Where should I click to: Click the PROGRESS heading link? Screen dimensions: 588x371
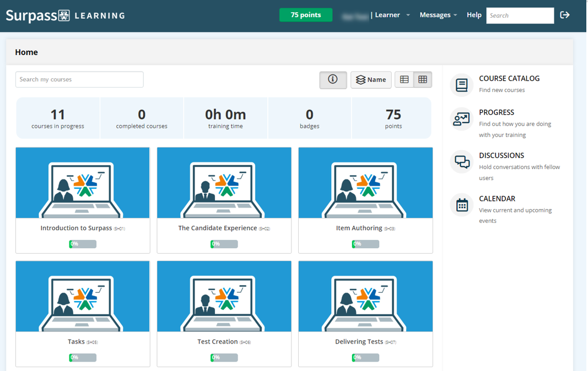click(496, 112)
